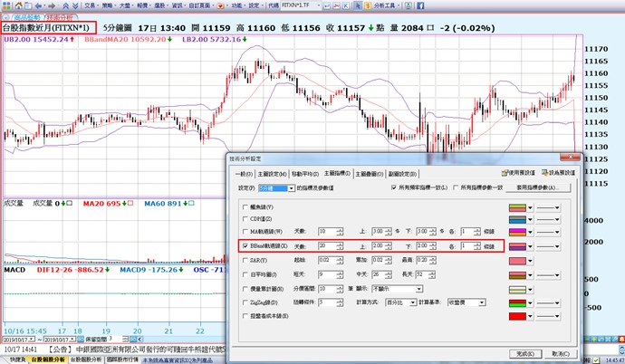The width and height of the screenshot is (625, 364).
Task: Toggle the 所有頻率指標一致 checkbox
Action: pyautogui.click(x=391, y=187)
